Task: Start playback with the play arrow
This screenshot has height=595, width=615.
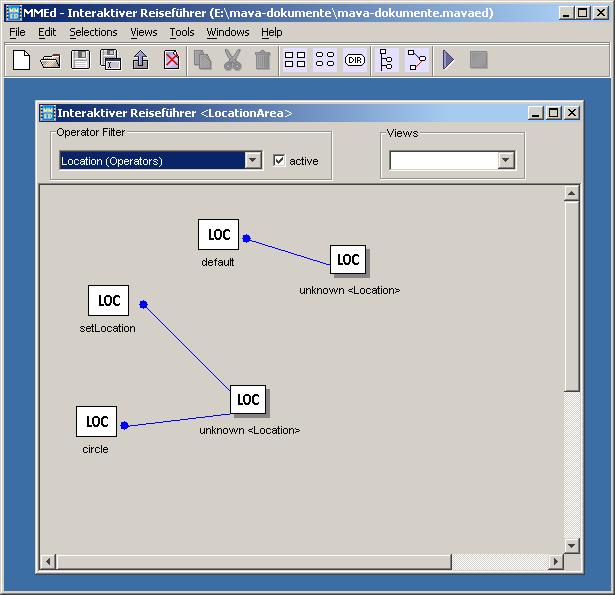Action: 448,60
